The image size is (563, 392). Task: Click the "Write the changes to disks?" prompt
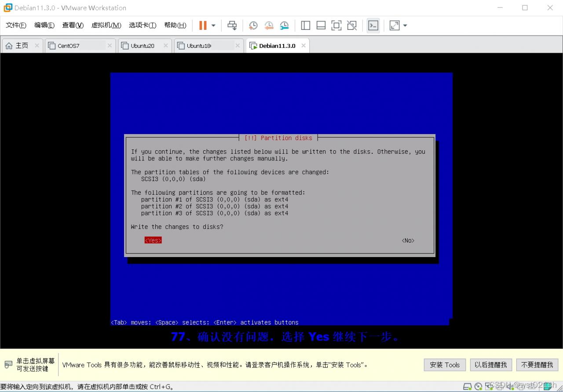click(x=177, y=227)
